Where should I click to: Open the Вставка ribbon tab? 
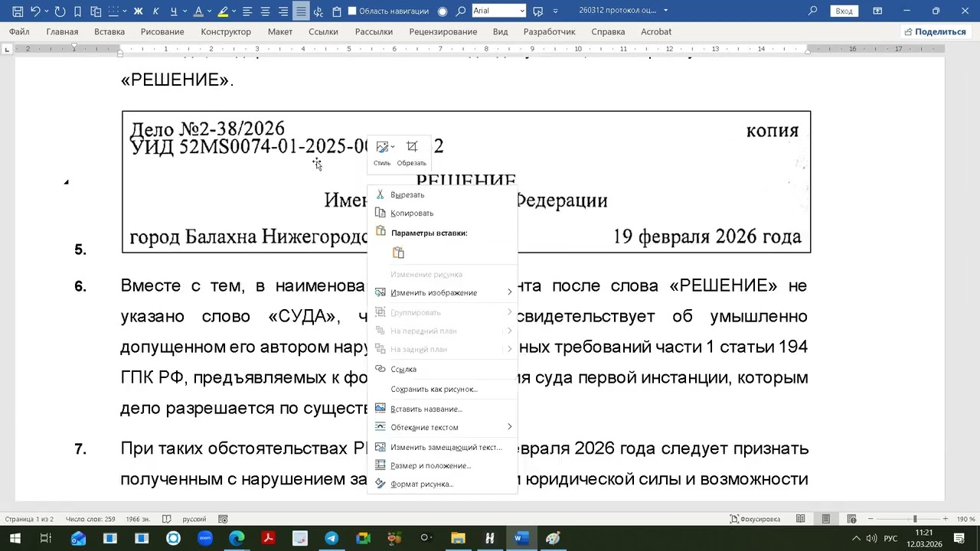pos(109,31)
